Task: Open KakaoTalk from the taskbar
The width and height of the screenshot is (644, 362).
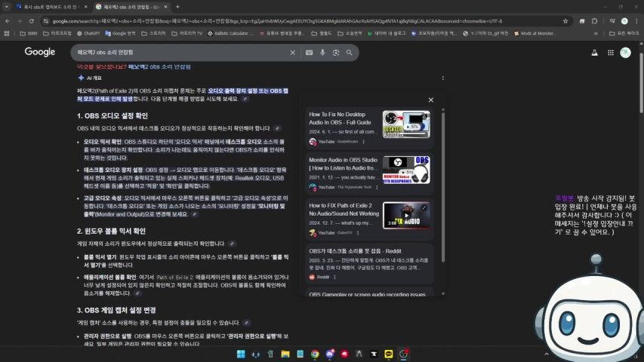Action: point(389,354)
